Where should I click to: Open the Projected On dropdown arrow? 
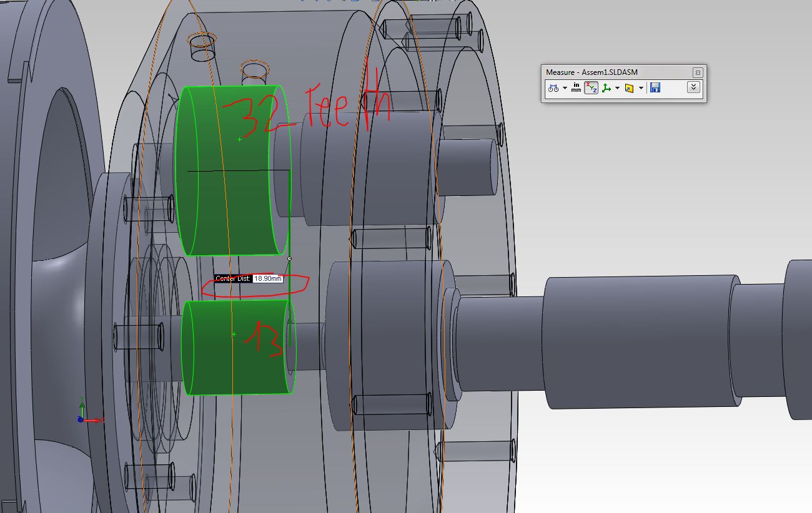[x=641, y=88]
